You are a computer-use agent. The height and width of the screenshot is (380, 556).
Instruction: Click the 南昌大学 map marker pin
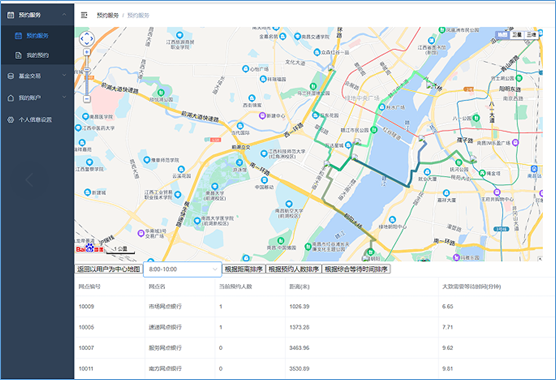point(215,186)
